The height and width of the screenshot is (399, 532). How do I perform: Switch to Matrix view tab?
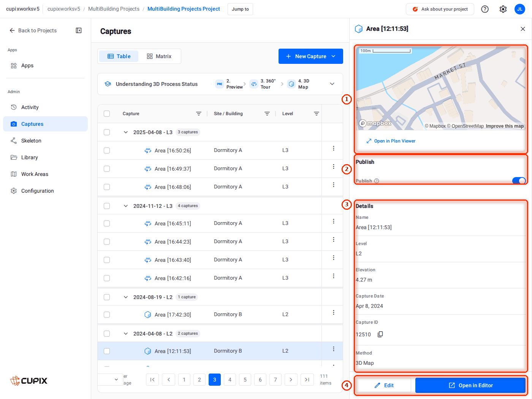(159, 56)
